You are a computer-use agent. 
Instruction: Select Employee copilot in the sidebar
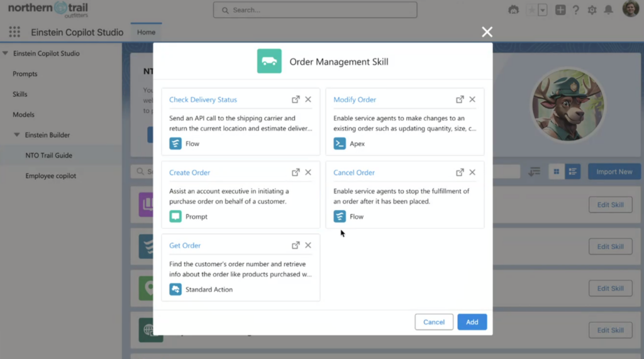[x=50, y=176]
